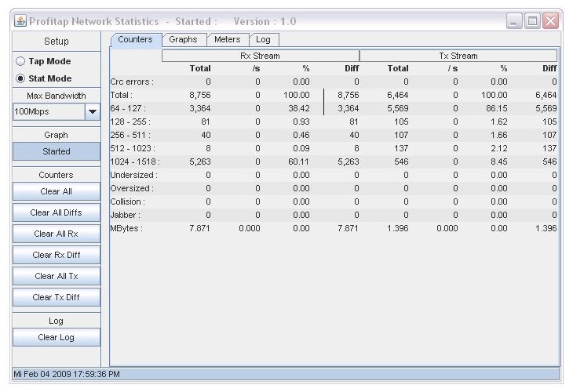
Task: Click the Clear Rx Diff button
Action: 56,255
